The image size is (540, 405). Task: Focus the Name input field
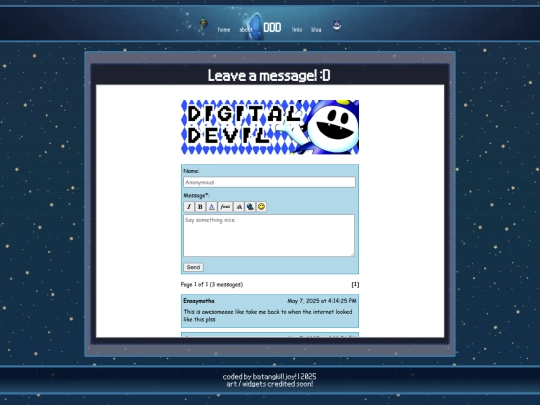[269, 182]
